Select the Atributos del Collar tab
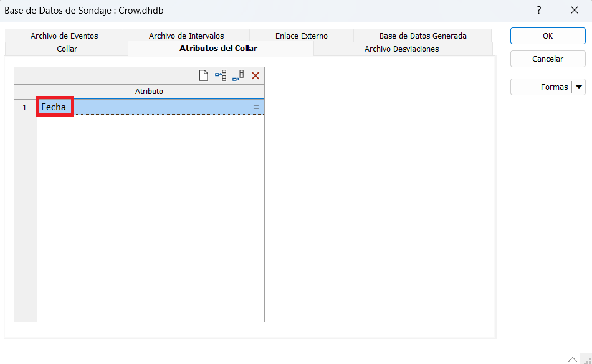Image resolution: width=592 pixels, height=364 pixels. [218, 49]
